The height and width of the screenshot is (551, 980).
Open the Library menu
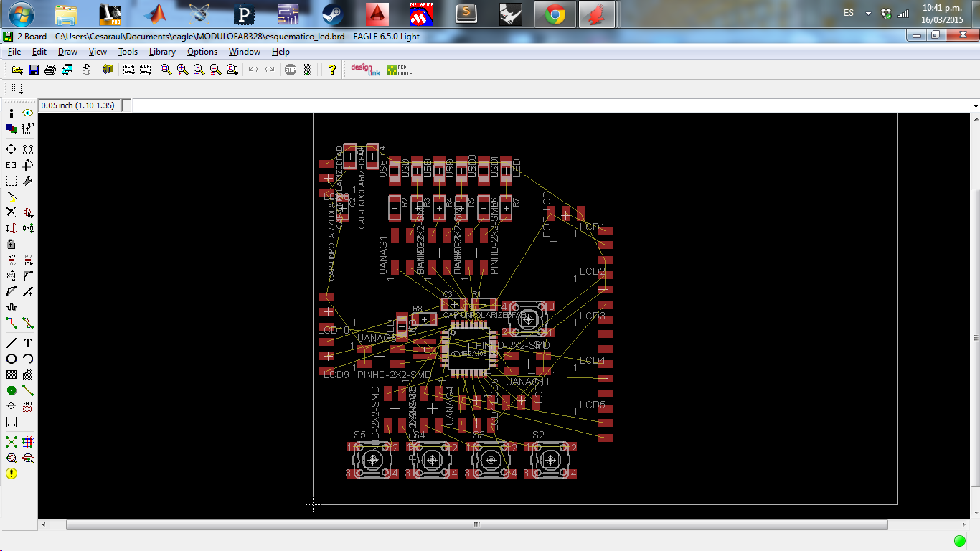click(162, 52)
